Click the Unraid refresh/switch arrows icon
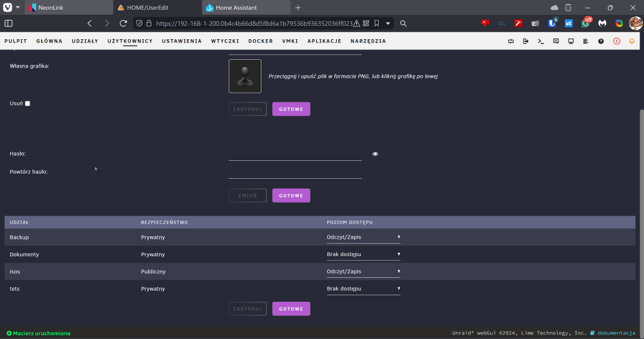The image size is (644, 339). point(511,41)
